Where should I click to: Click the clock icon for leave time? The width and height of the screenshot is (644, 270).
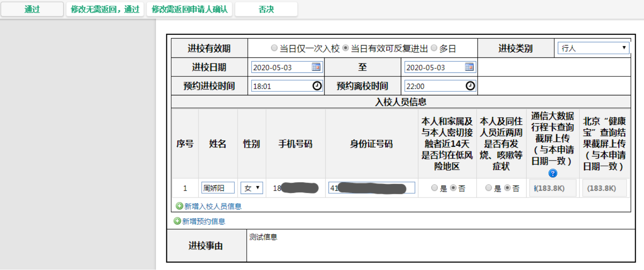click(470, 86)
